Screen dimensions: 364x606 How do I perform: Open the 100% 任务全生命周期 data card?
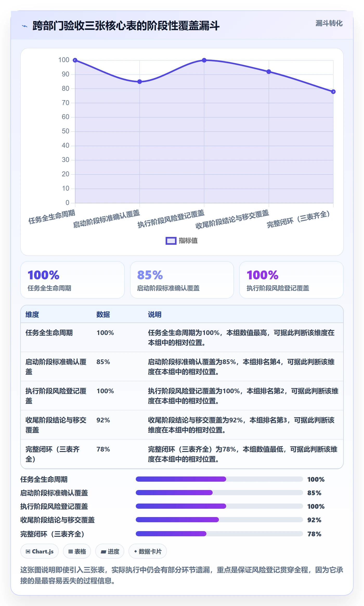[73, 280]
